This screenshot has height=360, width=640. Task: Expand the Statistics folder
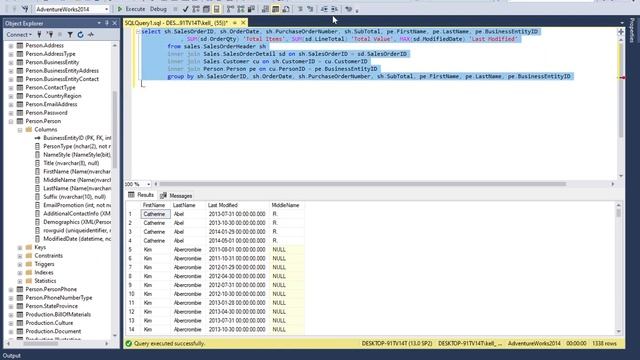(x=20, y=281)
